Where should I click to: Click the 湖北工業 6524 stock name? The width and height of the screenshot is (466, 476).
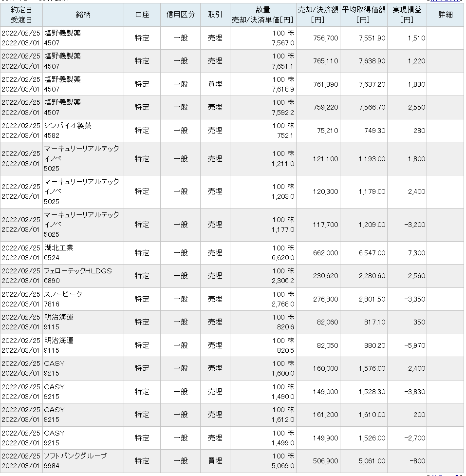pyautogui.click(x=83, y=253)
